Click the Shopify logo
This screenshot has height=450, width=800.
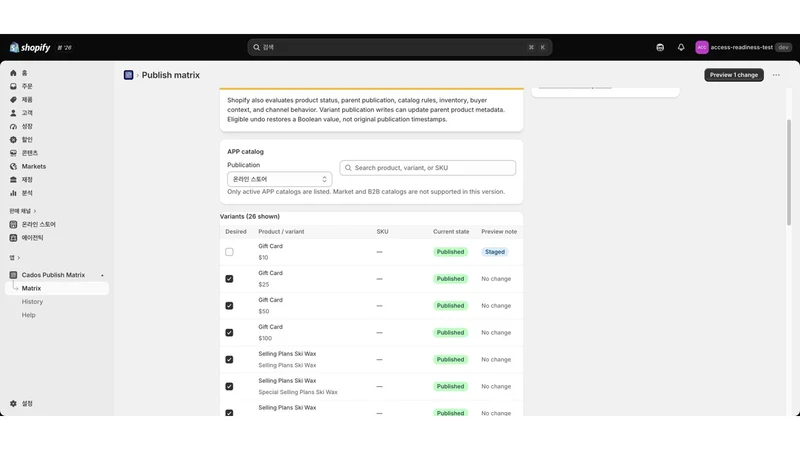[x=30, y=47]
